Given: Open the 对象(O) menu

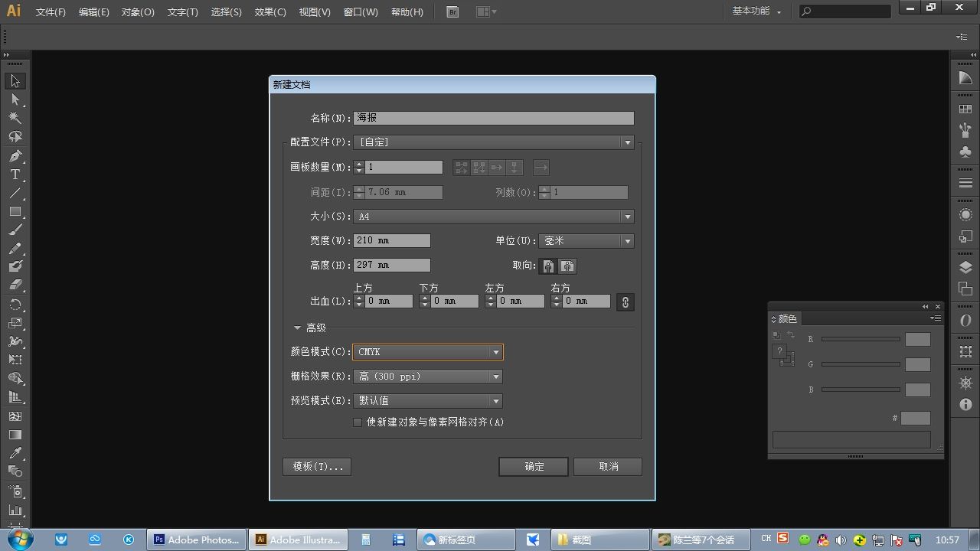Looking at the screenshot, I should [138, 12].
